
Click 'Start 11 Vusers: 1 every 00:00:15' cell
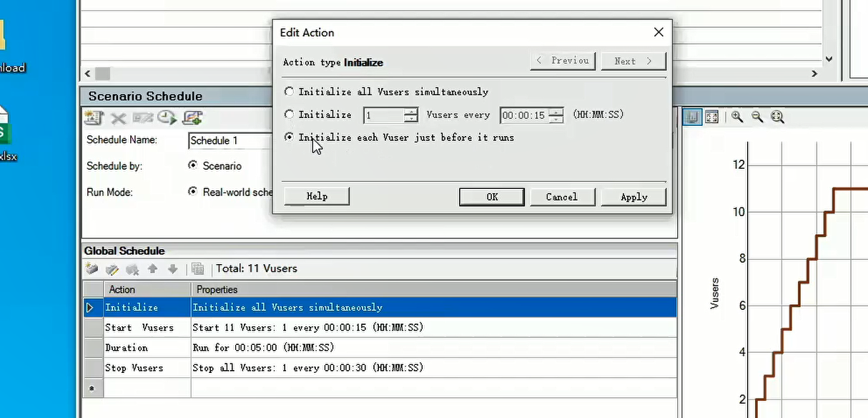pos(434,327)
